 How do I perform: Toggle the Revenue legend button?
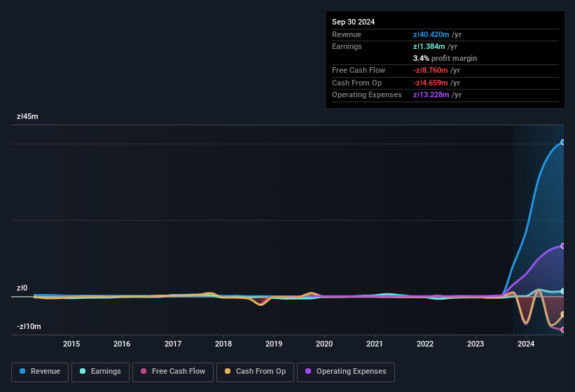click(40, 372)
